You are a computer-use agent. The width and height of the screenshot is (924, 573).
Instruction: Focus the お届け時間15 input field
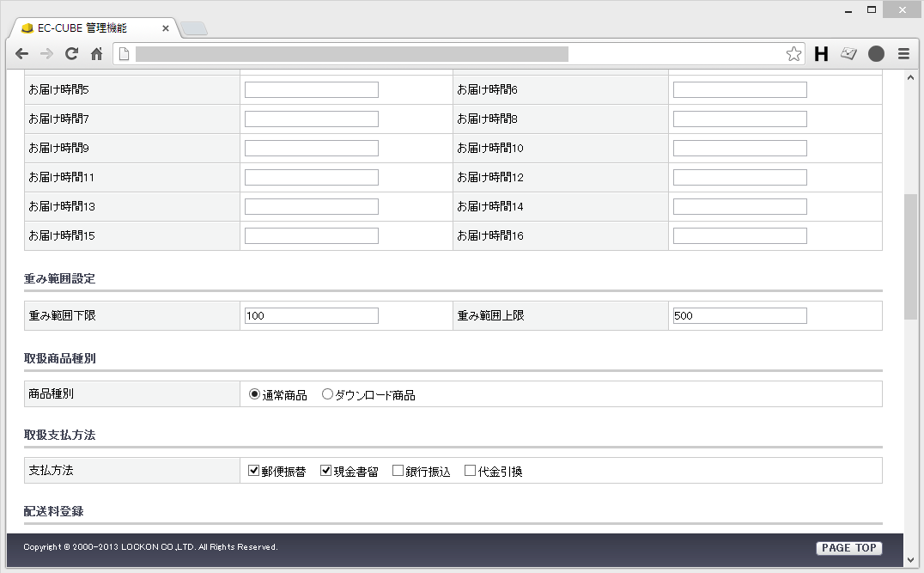coord(312,235)
